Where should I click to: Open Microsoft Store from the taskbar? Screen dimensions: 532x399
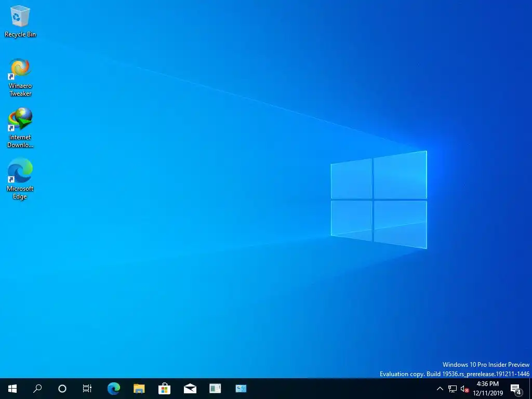tap(165, 389)
